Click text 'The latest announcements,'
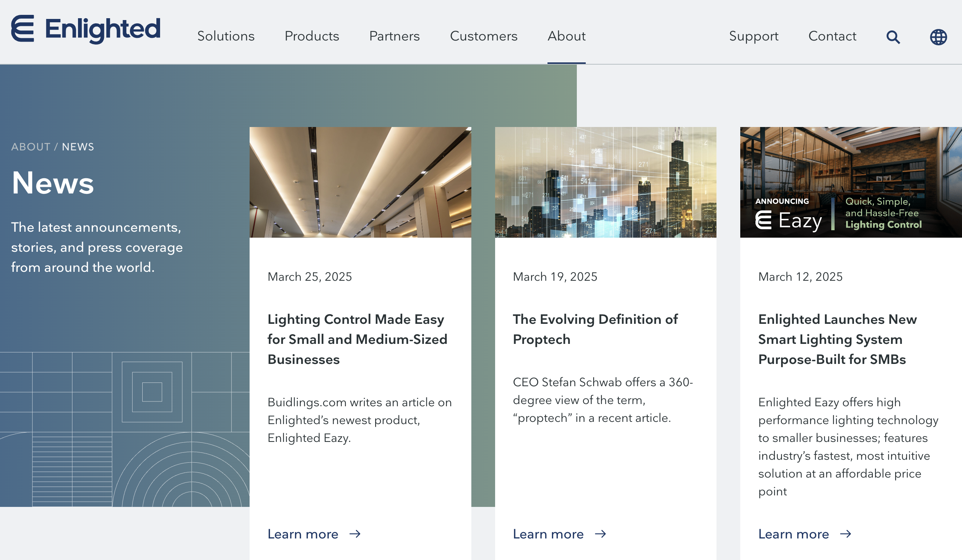962x560 pixels. tap(96, 227)
